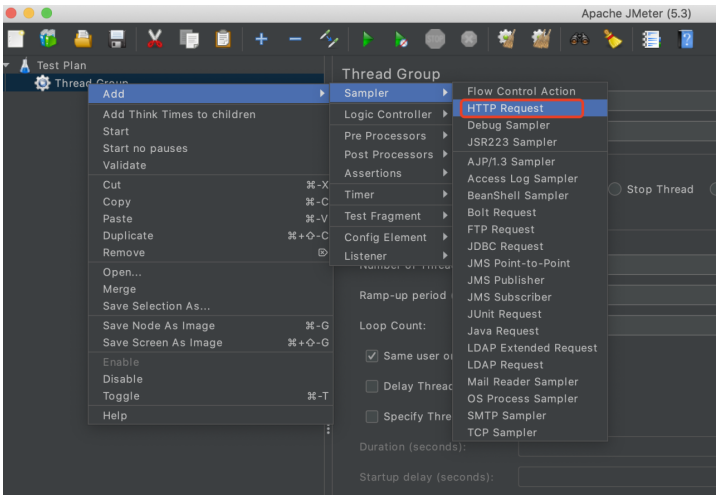719x499 pixels.
Task: Click the Test Plan flask icon
Action: point(25,65)
